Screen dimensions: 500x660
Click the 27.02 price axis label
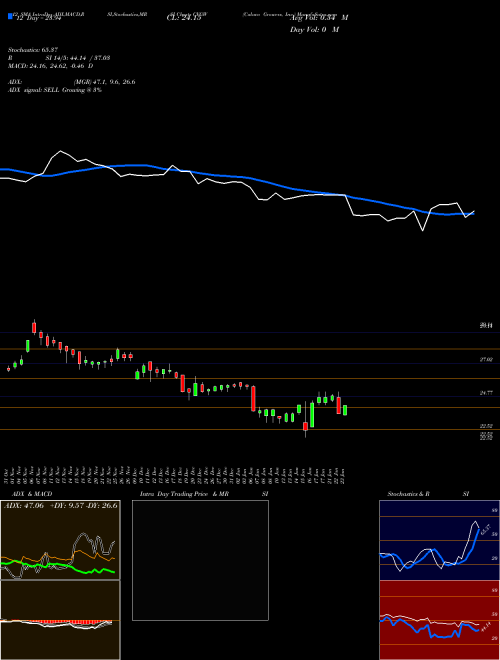coord(486,359)
